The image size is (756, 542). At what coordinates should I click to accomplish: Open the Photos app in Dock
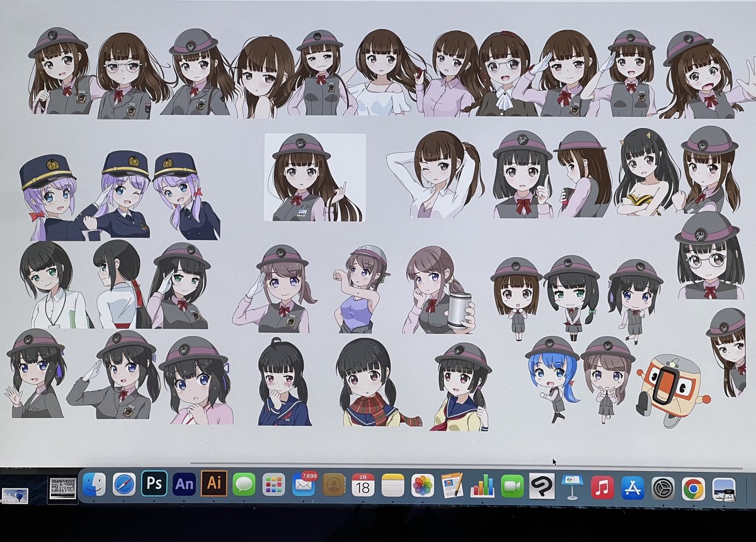click(423, 485)
